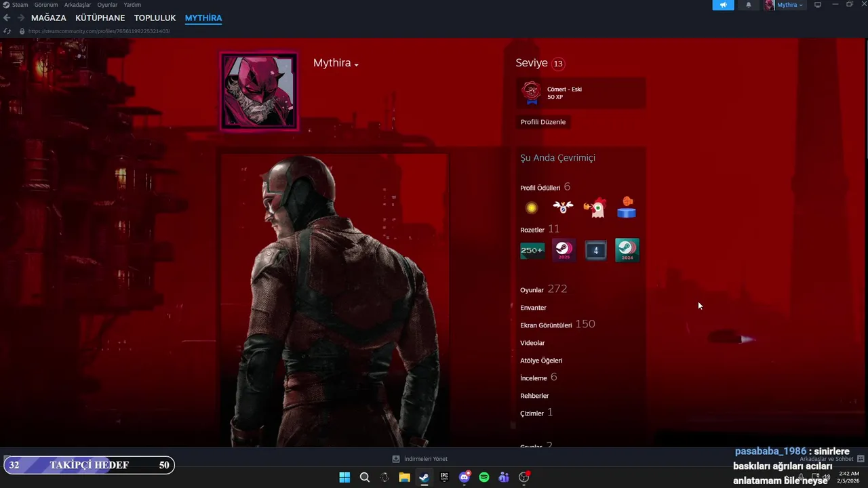Expand the Mythira profile name dropdown arrow
The width and height of the screenshot is (868, 488).
click(x=356, y=64)
